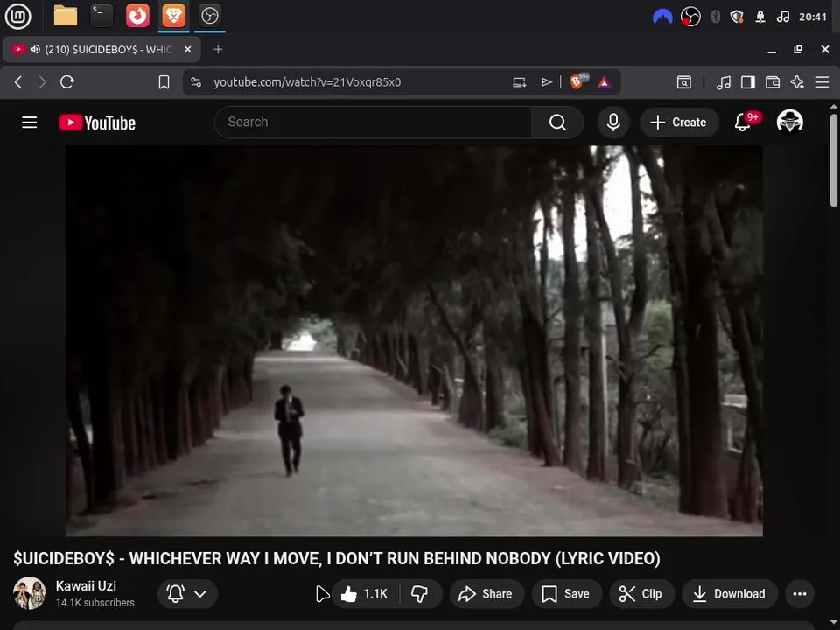
Task: Switch to the OBS Studio taskbar icon
Action: tap(209, 16)
